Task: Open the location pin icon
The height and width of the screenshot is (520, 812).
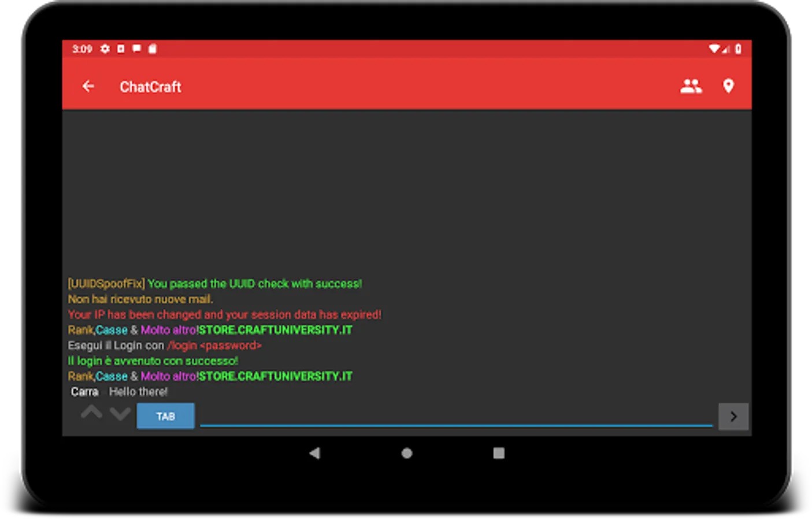Action: [x=728, y=87]
